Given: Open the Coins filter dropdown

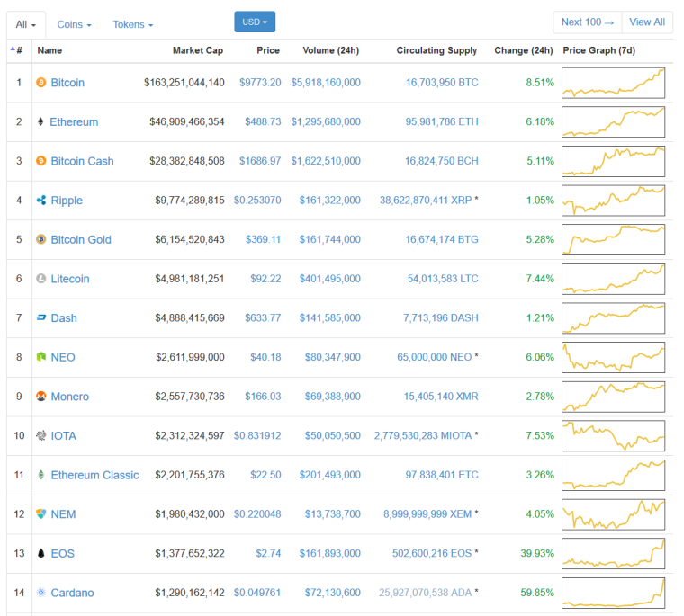Looking at the screenshot, I should tap(74, 24).
